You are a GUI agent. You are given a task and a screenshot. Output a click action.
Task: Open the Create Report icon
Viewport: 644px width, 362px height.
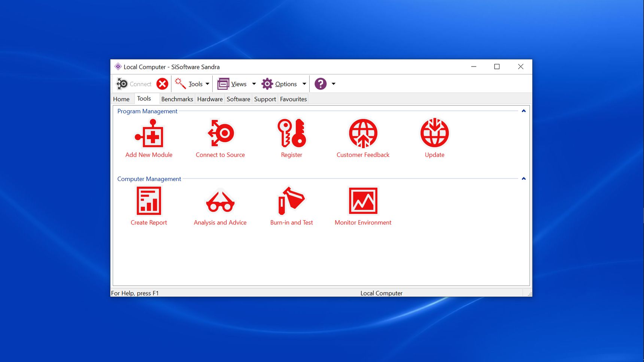[x=149, y=201]
